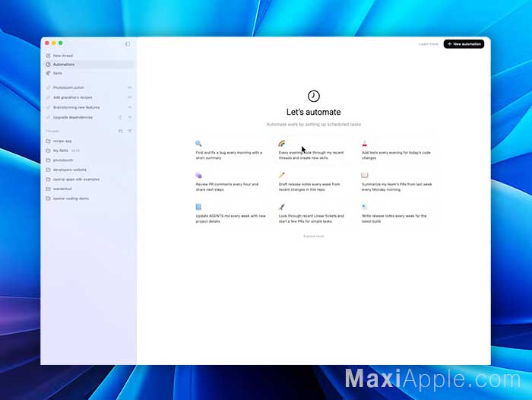Select the developers-website folder

coord(89,170)
